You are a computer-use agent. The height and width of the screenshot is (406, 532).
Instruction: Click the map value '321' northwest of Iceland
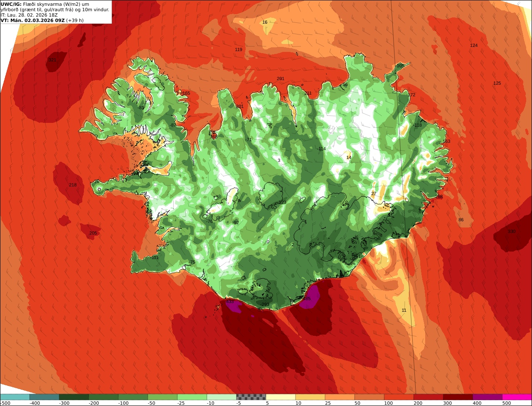point(52,60)
